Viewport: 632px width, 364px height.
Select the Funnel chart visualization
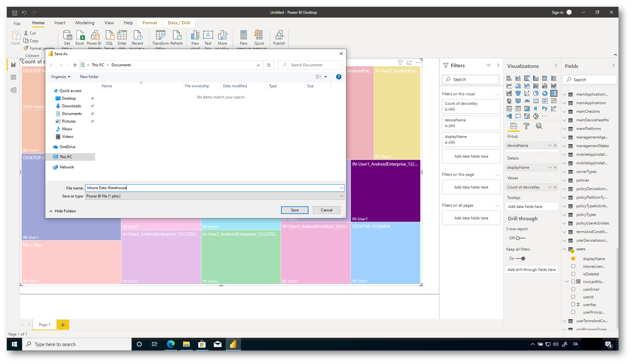click(518, 94)
